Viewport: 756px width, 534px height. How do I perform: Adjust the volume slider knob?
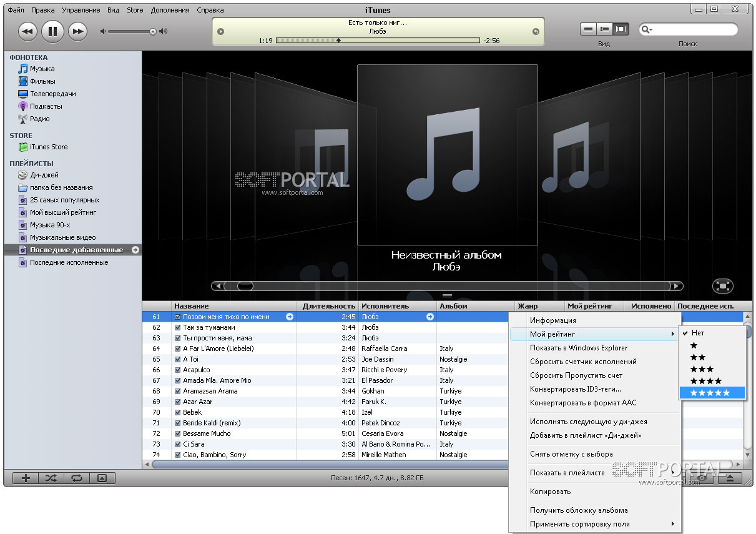tap(152, 31)
